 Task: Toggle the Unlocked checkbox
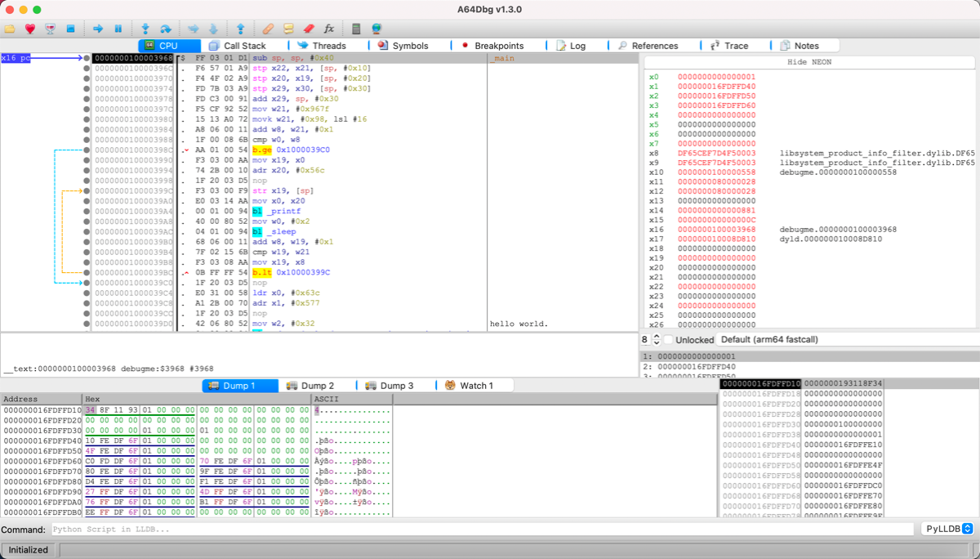(668, 339)
